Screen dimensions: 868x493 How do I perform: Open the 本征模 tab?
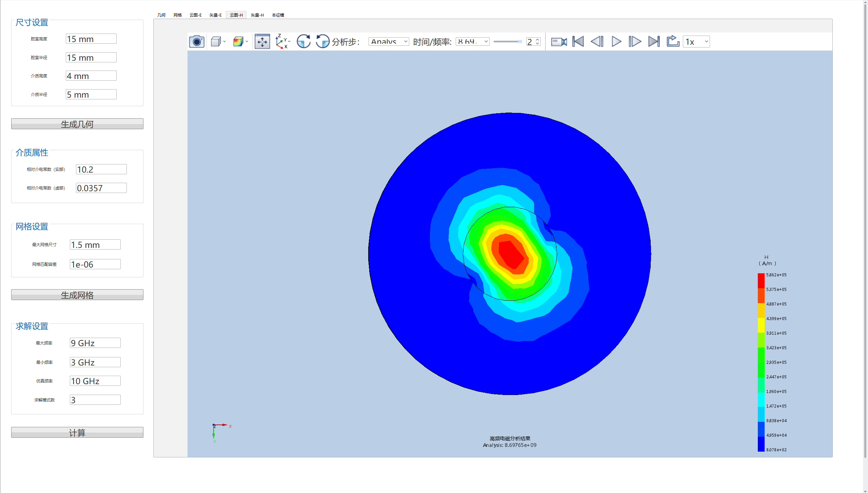pyautogui.click(x=278, y=15)
